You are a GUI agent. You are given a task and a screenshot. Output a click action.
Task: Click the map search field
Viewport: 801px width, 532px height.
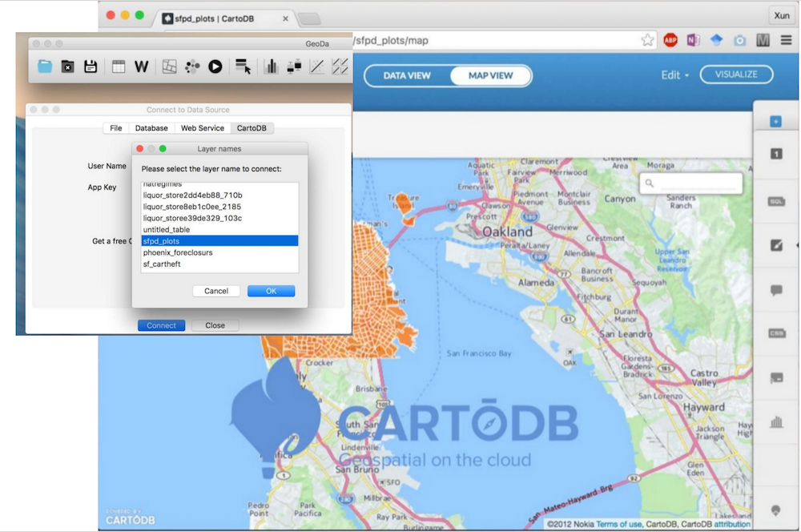690,183
